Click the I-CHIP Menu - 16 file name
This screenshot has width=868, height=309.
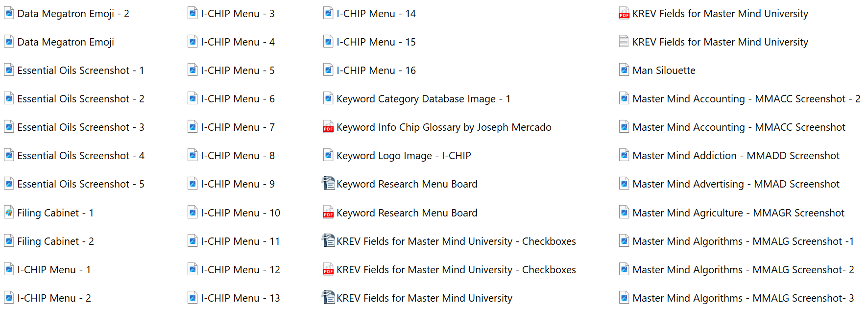coord(376,71)
